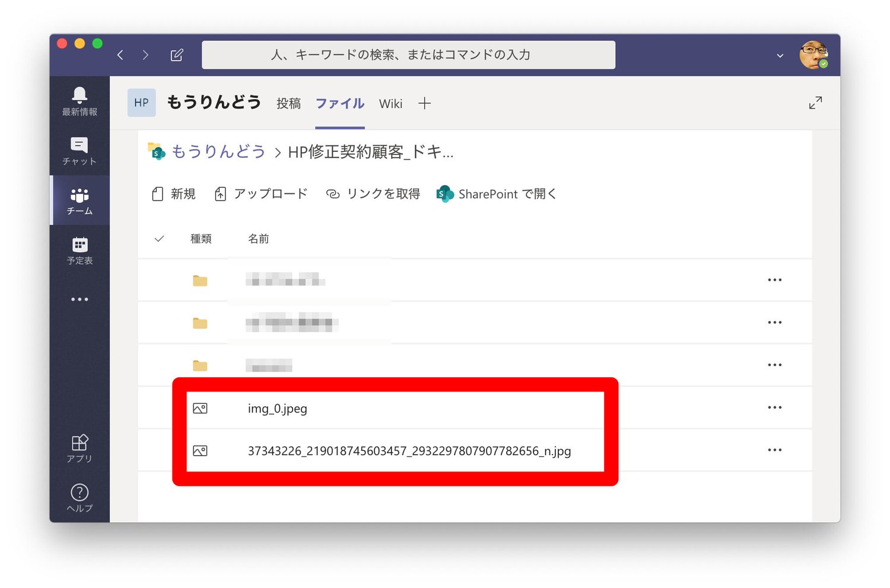Image resolution: width=890 pixels, height=588 pixels.
Task: Click the new chat compose icon
Action: pos(177,55)
